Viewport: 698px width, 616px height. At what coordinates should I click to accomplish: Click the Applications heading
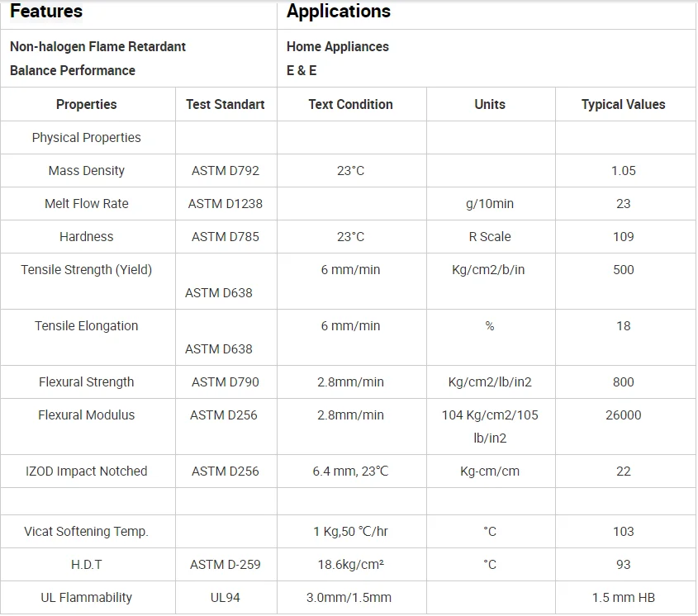click(339, 12)
